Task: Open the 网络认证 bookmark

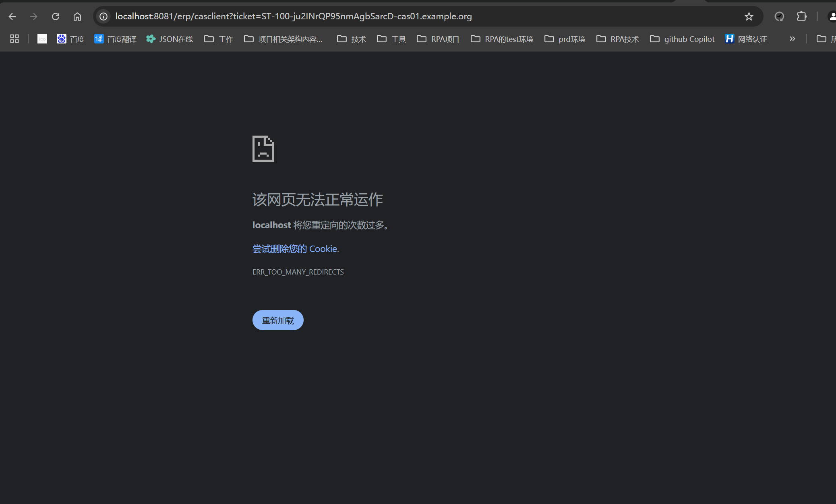Action: pyautogui.click(x=746, y=39)
